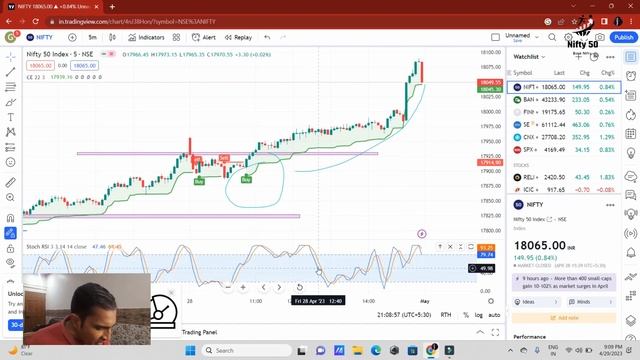Open the layout setup square icon
640x360 pixels.
coord(495,37)
